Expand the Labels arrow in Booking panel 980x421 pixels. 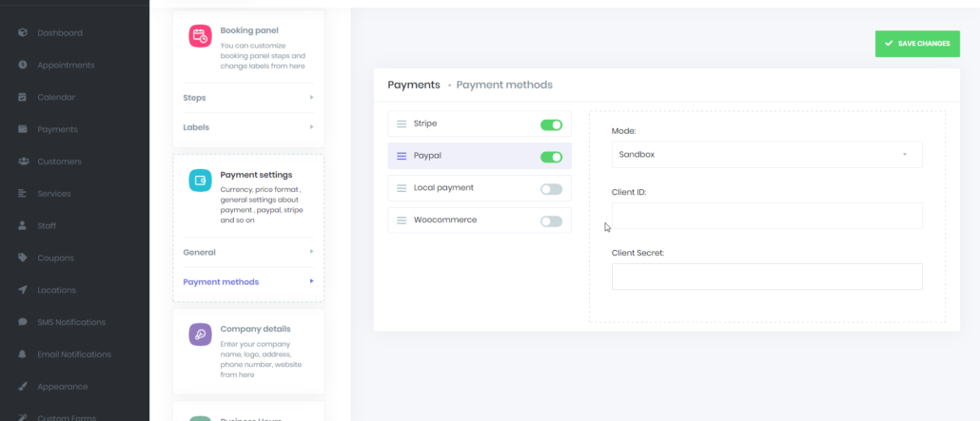tap(311, 126)
